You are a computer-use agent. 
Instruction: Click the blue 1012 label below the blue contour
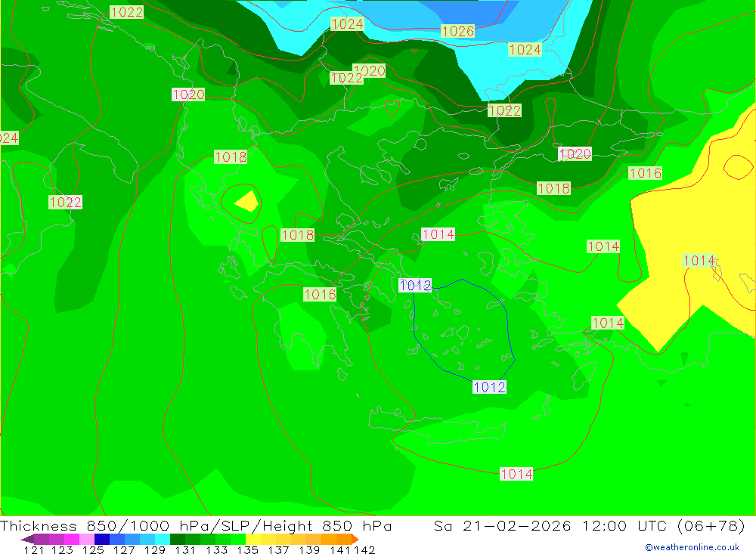click(x=489, y=387)
